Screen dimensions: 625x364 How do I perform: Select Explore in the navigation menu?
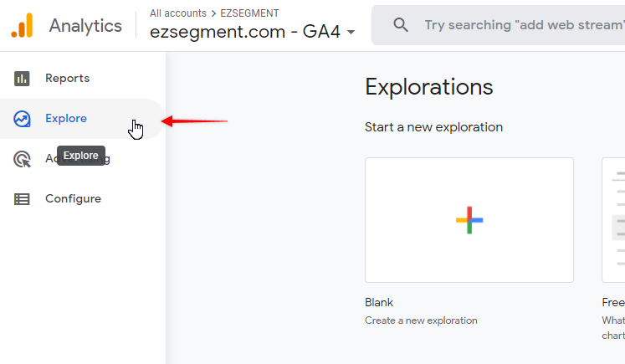pos(66,119)
